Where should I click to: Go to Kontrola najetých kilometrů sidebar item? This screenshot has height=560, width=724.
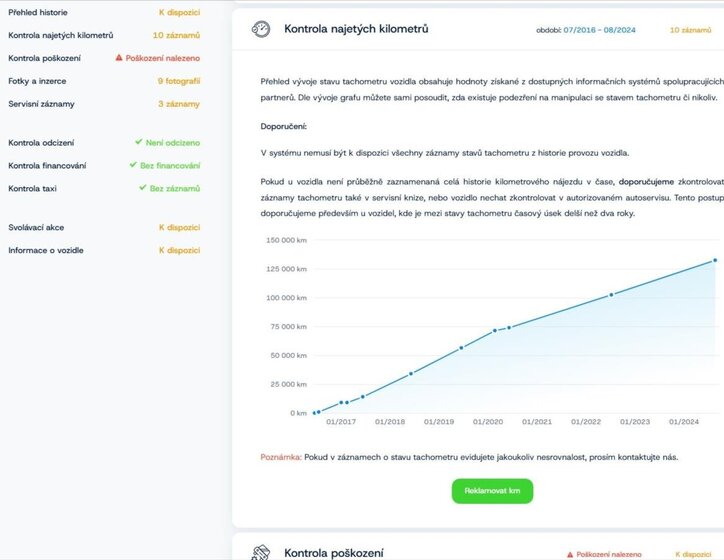pos(60,35)
